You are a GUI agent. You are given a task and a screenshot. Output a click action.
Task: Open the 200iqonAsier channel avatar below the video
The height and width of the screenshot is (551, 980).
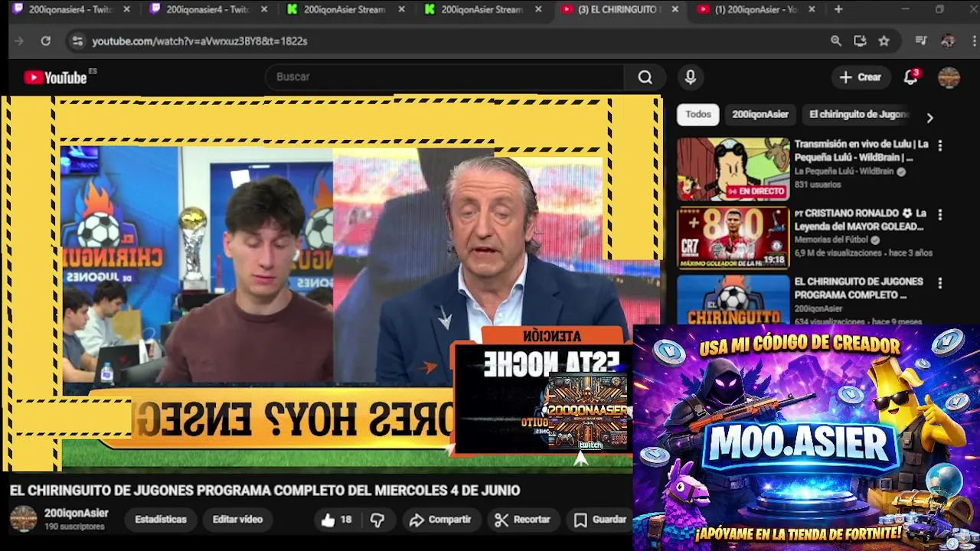click(23, 519)
